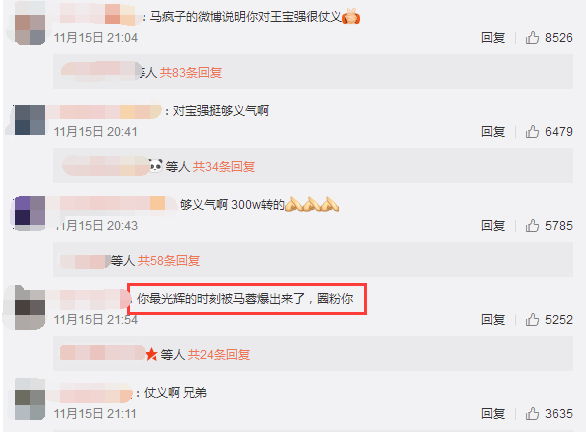Like the comment with 5252 likes
586x432 pixels.
coord(532,320)
